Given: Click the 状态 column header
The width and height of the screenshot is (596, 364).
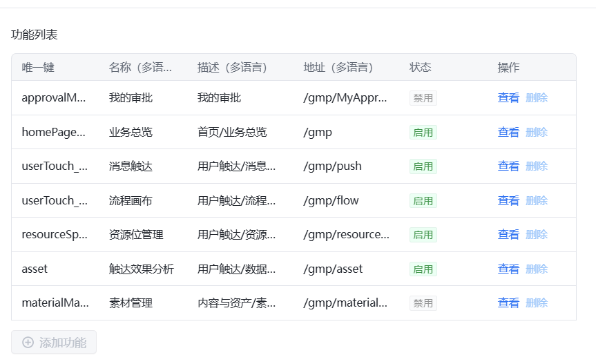Looking at the screenshot, I should tap(420, 68).
